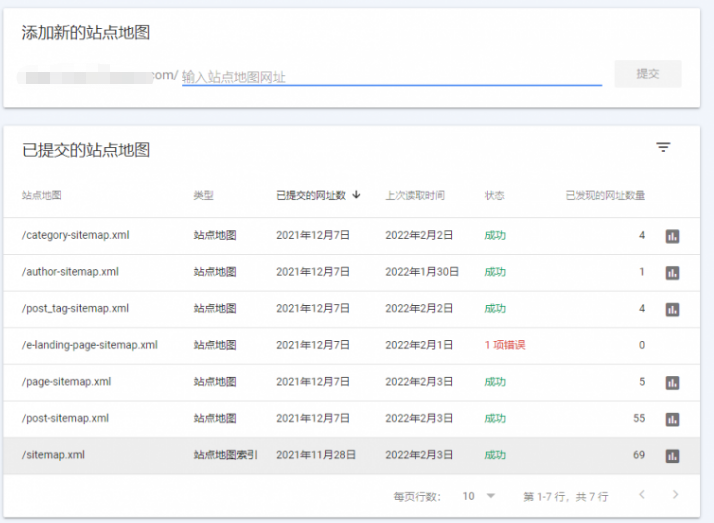Open chart icon for /category-sitemap.xml row
The height and width of the screenshot is (523, 714).
pos(673,236)
